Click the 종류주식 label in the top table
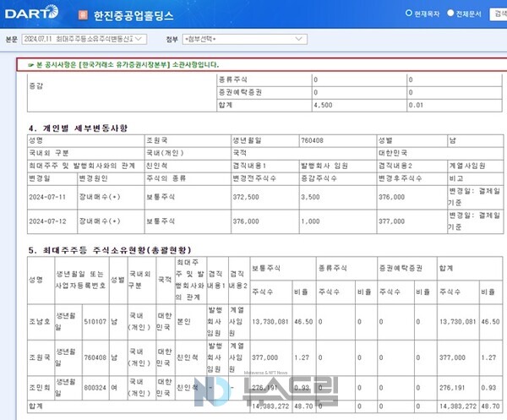The height and width of the screenshot is (420, 507). [x=233, y=79]
